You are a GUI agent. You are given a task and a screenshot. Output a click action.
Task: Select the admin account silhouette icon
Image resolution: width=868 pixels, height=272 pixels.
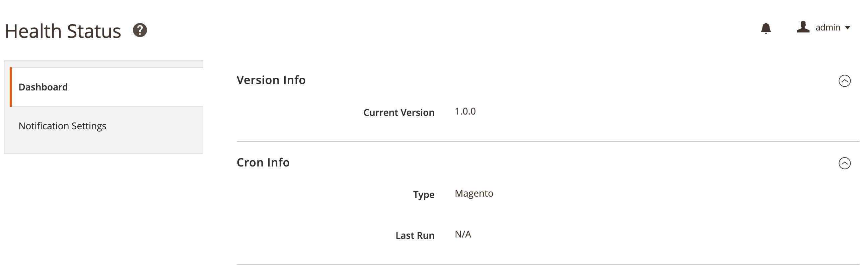(804, 27)
